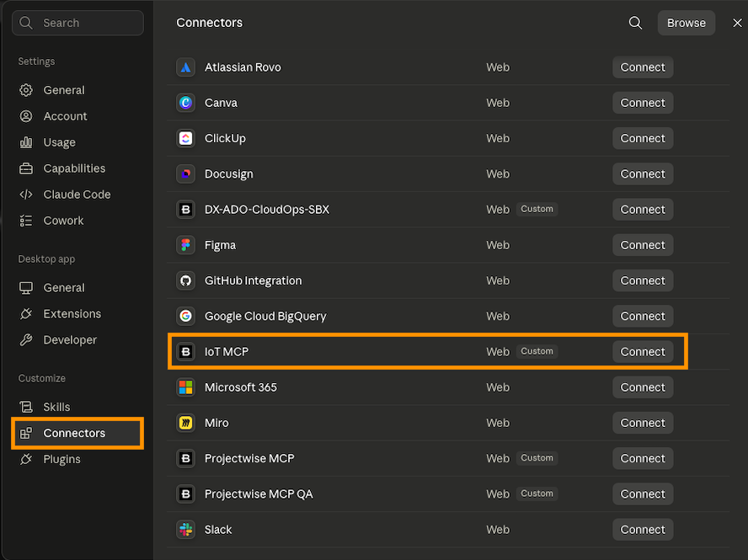This screenshot has height=560, width=748.
Task: Connect the Microsoft 365 connector
Action: (643, 387)
